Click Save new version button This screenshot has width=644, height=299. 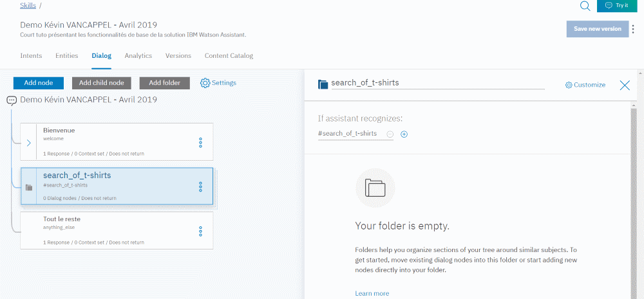point(598,29)
